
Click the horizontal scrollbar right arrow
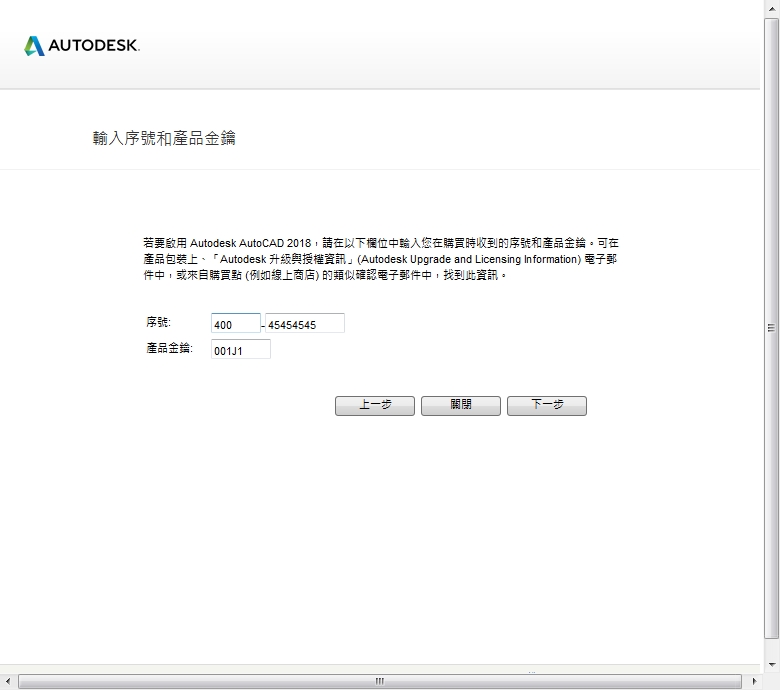[754, 681]
